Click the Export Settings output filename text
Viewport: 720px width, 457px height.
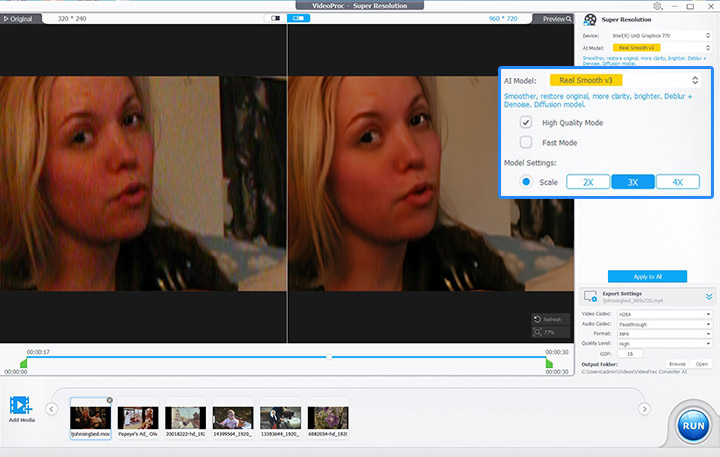pos(633,300)
